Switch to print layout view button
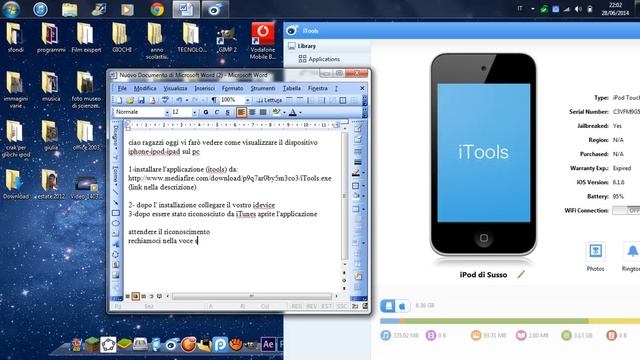 click(136, 296)
